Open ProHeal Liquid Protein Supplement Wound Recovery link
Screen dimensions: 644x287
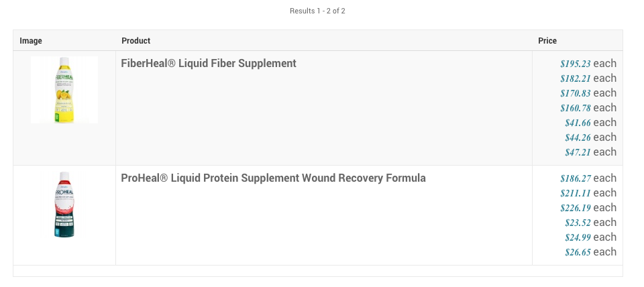[x=273, y=178]
